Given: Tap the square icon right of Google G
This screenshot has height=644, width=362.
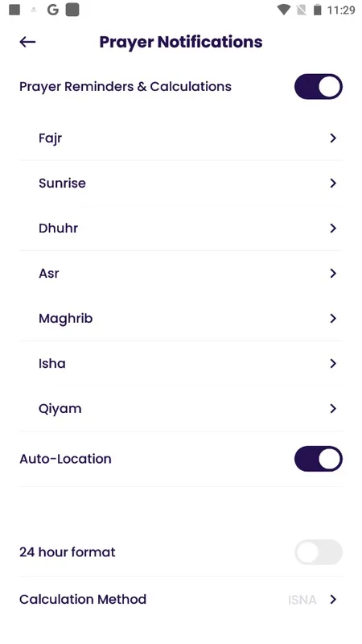Looking at the screenshot, I should pyautogui.click(x=72, y=10).
